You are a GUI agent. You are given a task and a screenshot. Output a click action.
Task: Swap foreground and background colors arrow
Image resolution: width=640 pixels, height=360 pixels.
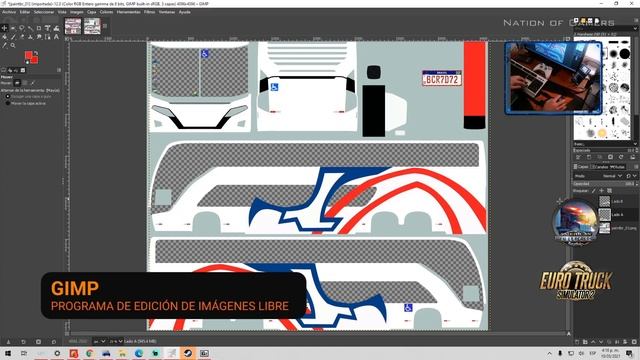36,53
